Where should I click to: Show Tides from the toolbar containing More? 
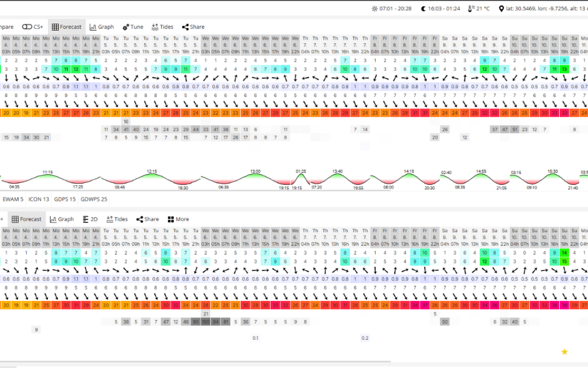[117, 219]
